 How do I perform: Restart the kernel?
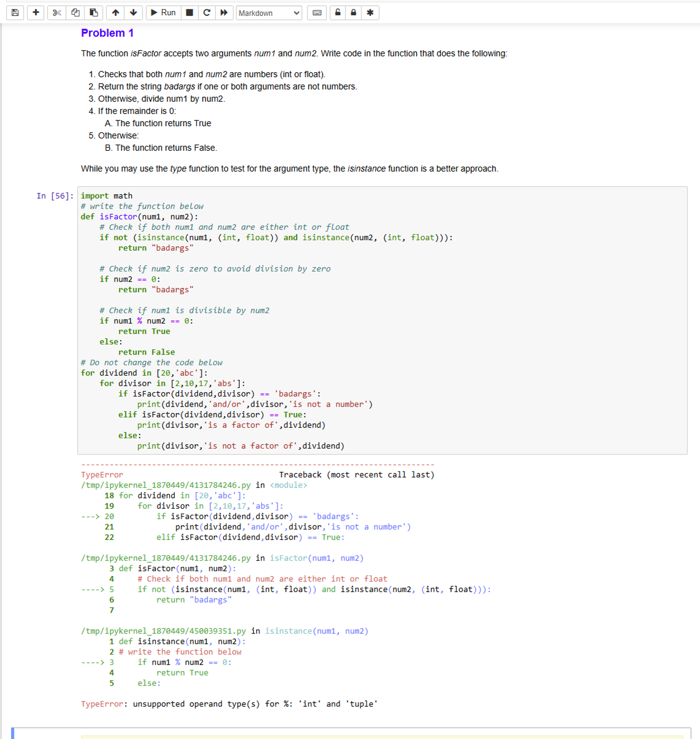[207, 13]
